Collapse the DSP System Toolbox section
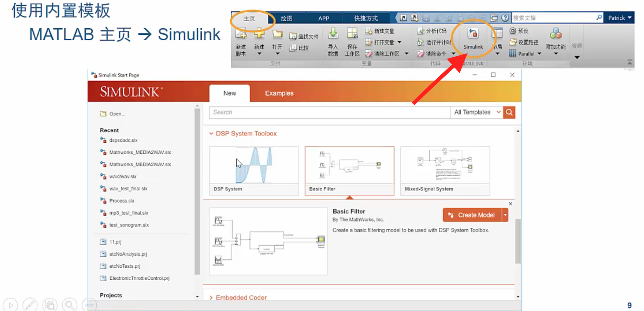The image size is (644, 311). coord(211,133)
